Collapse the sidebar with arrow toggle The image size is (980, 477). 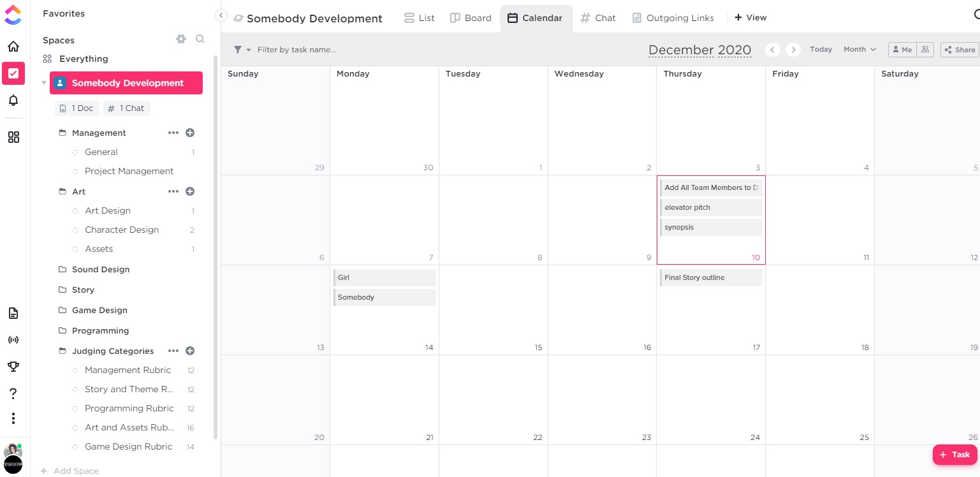221,15
